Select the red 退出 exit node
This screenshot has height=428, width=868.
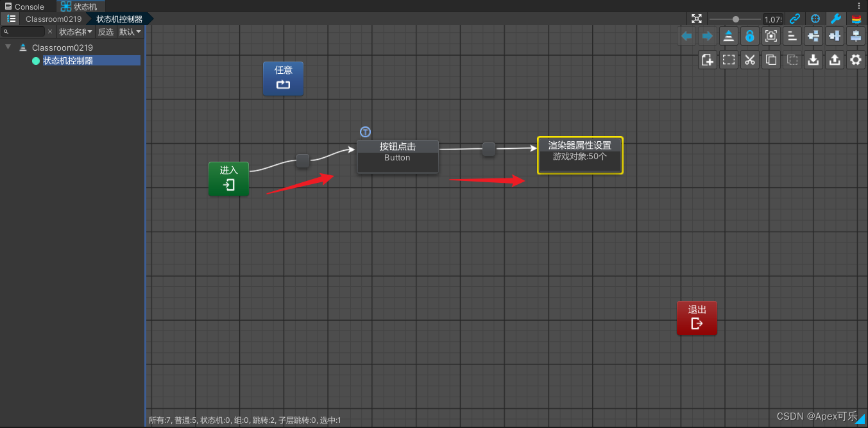pyautogui.click(x=697, y=318)
